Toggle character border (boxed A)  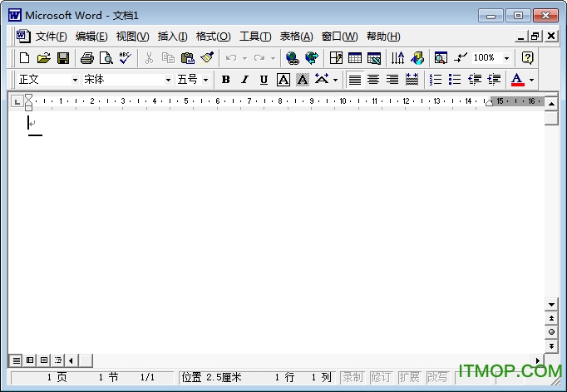[x=283, y=80]
